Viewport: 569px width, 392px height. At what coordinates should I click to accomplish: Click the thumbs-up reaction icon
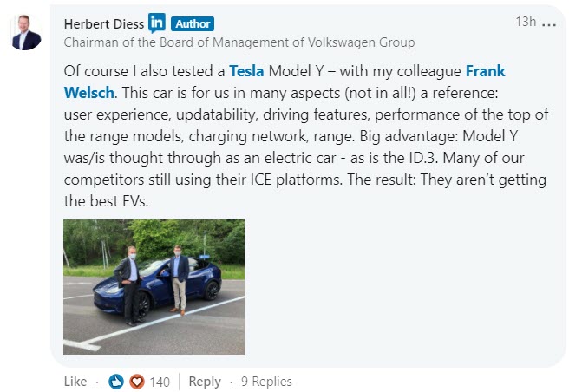pos(116,382)
